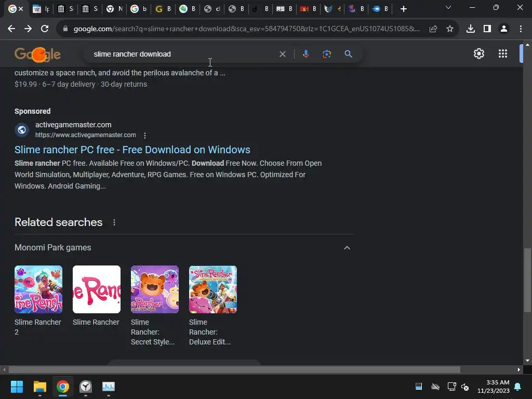Open notifications bell in system tray
The height and width of the screenshot is (399, 532).
click(x=518, y=387)
